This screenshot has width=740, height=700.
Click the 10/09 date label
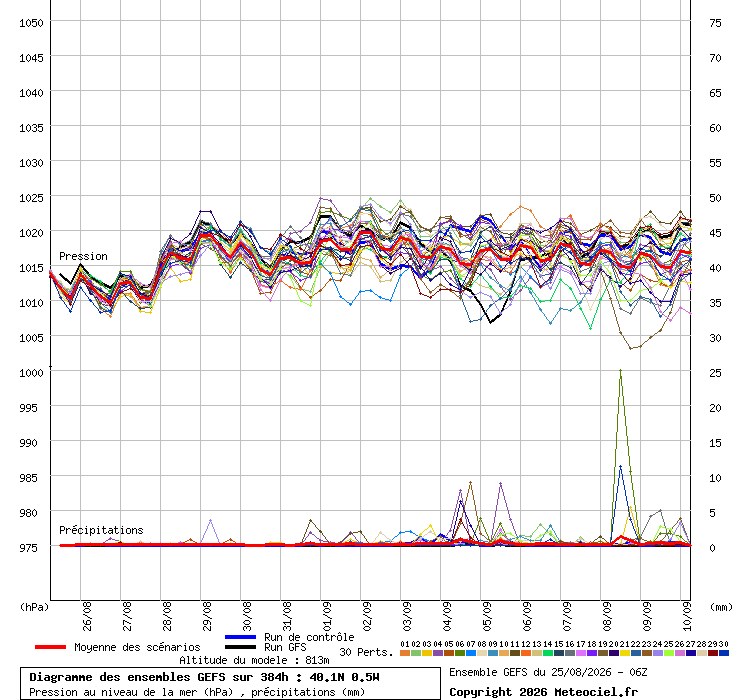(x=687, y=616)
